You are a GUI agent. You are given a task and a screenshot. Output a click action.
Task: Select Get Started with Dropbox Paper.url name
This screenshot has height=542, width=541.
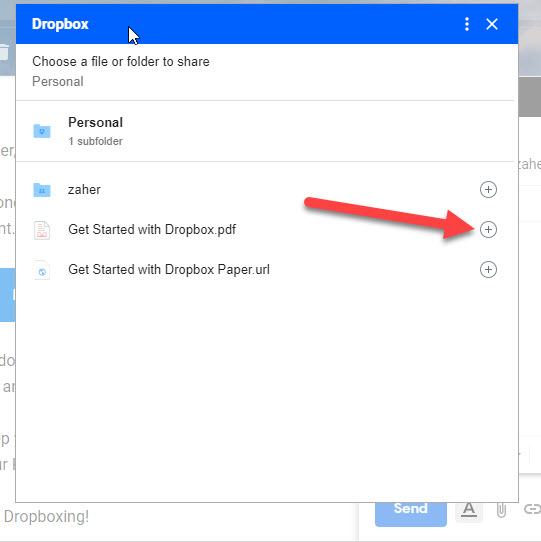169,270
